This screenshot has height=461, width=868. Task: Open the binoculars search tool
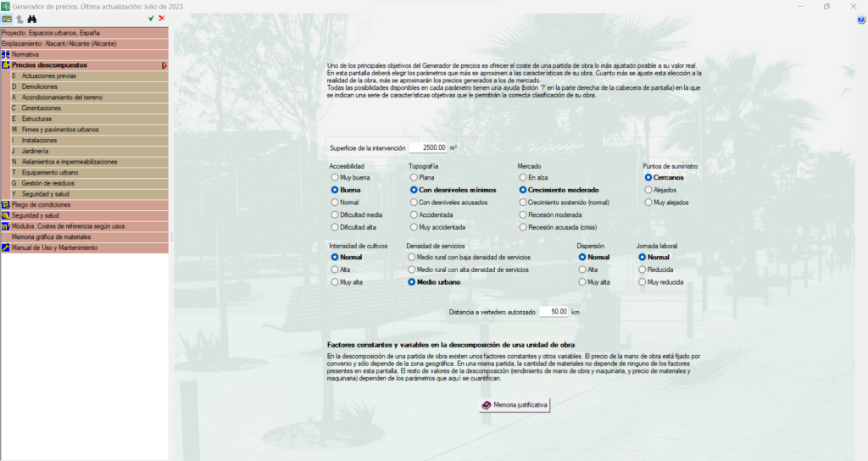[32, 19]
